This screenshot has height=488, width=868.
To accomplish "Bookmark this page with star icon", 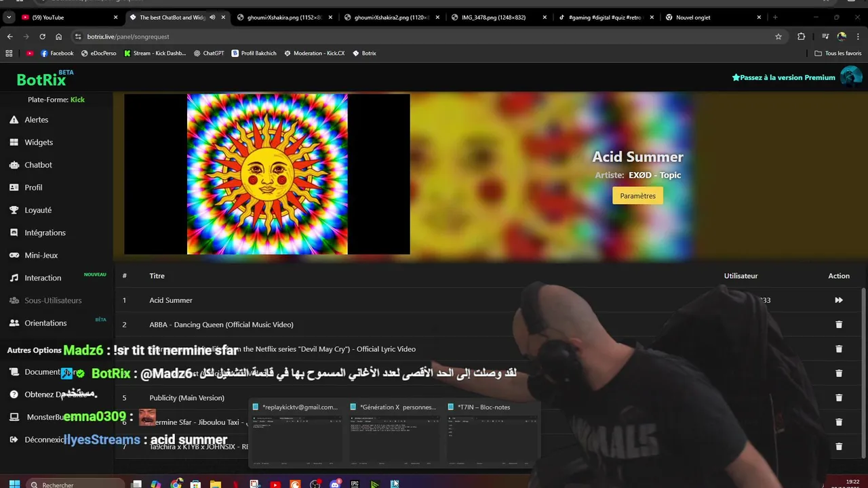I will coord(778,37).
